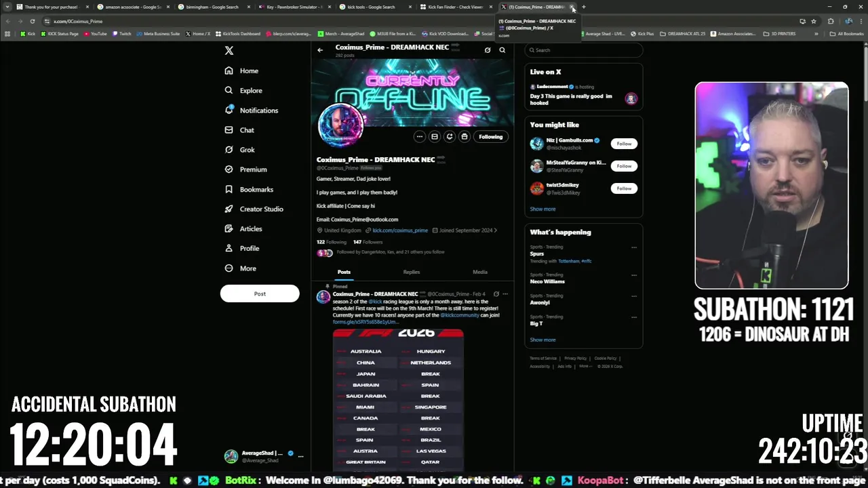
Task: Click the Bookmarks sidebar icon
Action: click(x=229, y=189)
